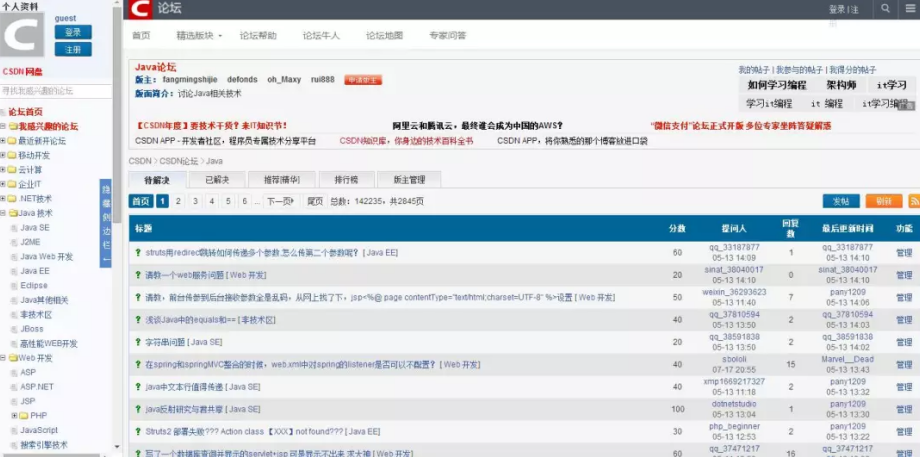Click the orange 刷新 button
Screen dimensions: 920x457
point(884,201)
